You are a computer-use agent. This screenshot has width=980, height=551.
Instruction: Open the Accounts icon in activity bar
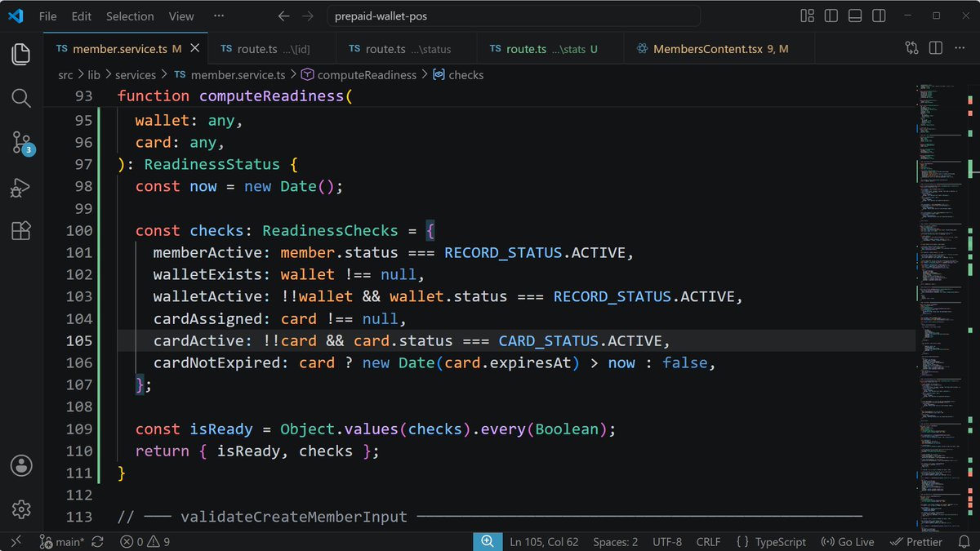(21, 465)
